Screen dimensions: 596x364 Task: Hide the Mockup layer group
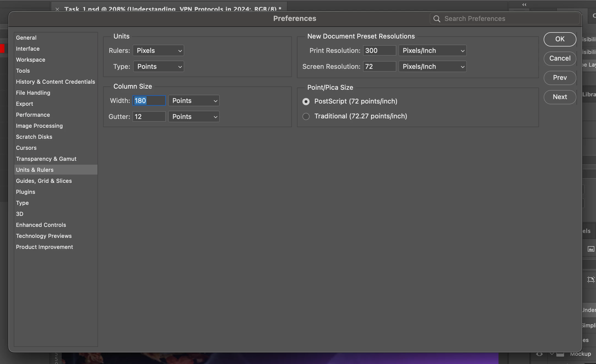(539, 354)
